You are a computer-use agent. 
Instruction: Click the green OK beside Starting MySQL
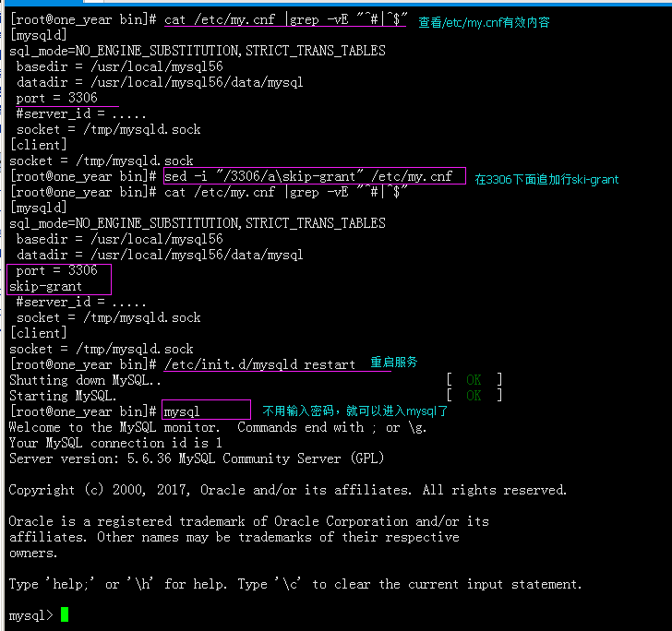(474, 396)
